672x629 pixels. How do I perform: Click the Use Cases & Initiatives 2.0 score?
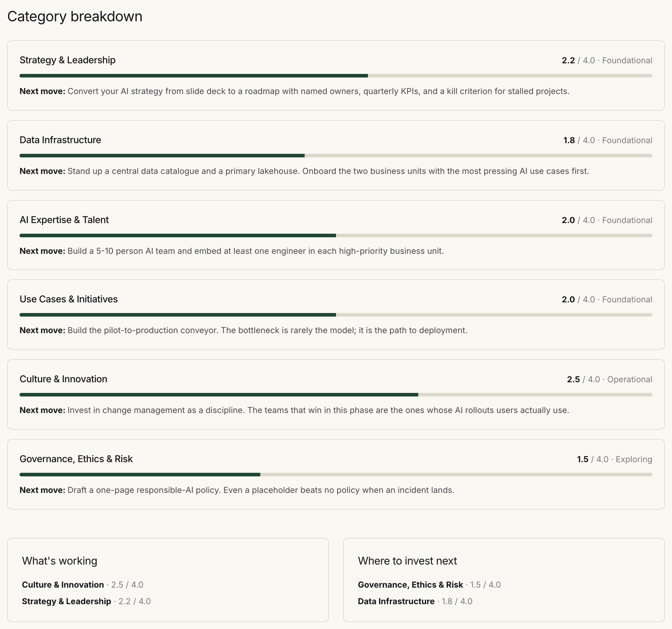click(x=607, y=300)
